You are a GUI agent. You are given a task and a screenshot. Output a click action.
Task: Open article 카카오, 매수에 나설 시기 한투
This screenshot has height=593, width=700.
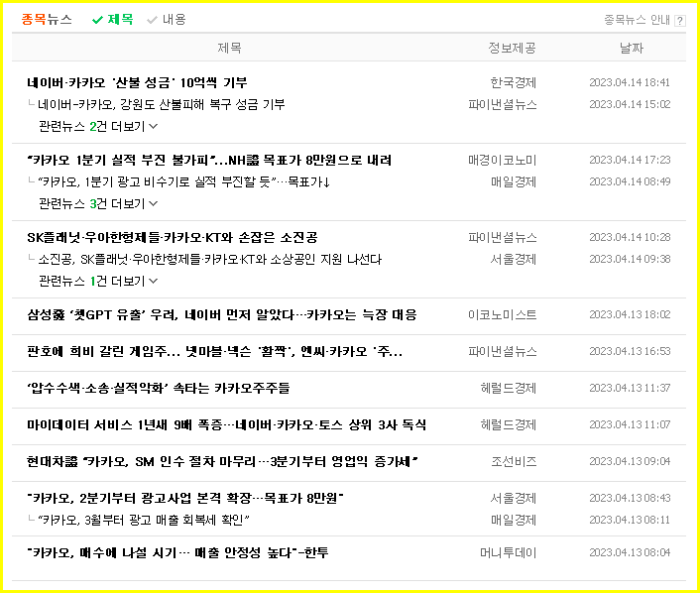(177, 552)
